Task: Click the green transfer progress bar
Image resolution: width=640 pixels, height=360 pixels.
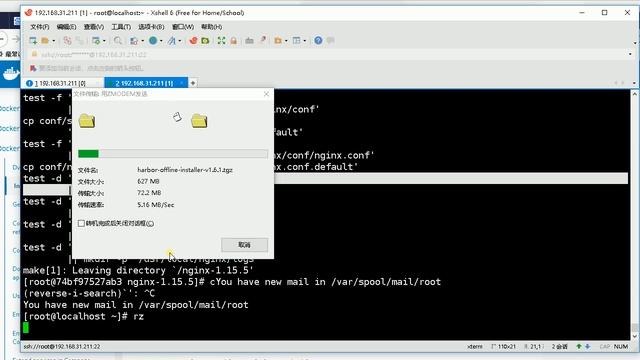Action: point(173,154)
